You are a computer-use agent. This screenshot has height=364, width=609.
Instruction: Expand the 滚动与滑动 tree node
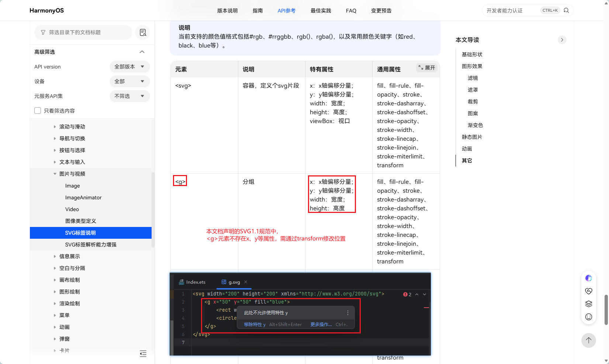(55, 127)
